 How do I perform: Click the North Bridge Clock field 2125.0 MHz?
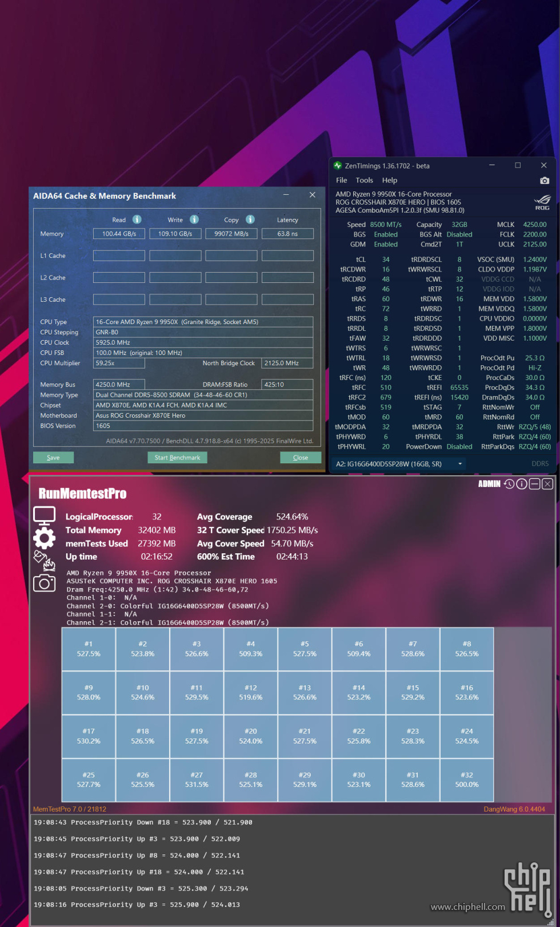287,363
